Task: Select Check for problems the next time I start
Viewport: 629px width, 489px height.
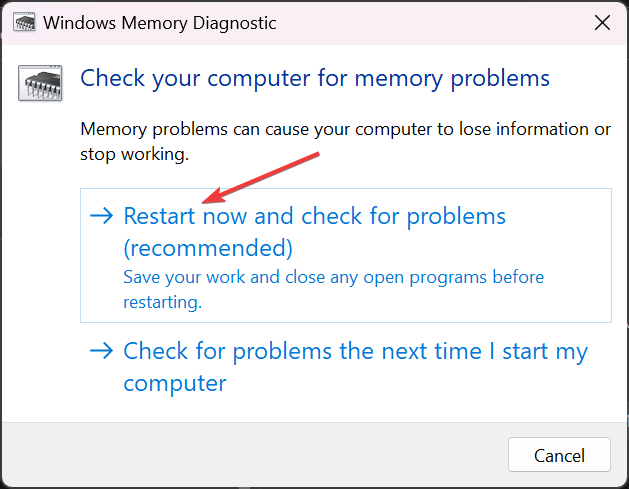Action: coord(355,352)
